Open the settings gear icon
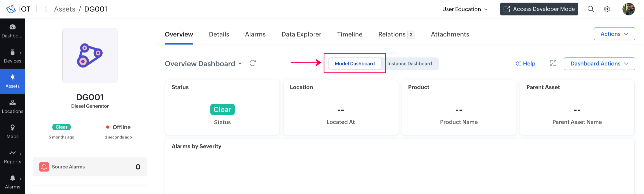Viewport: 644px width, 194px height. click(606, 9)
